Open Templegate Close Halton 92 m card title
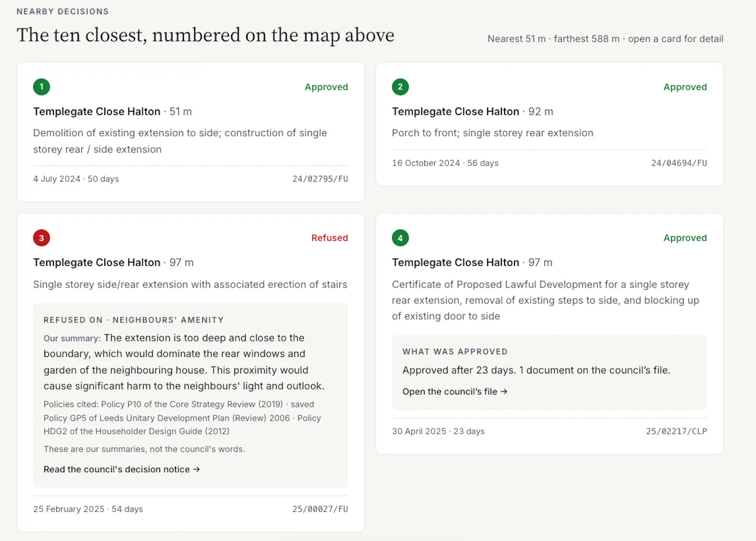 tap(472, 111)
